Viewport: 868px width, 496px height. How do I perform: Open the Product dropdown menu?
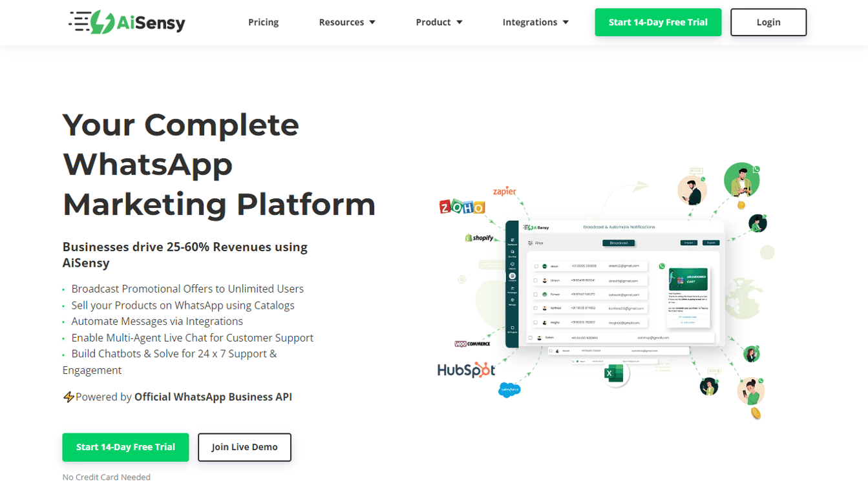439,22
